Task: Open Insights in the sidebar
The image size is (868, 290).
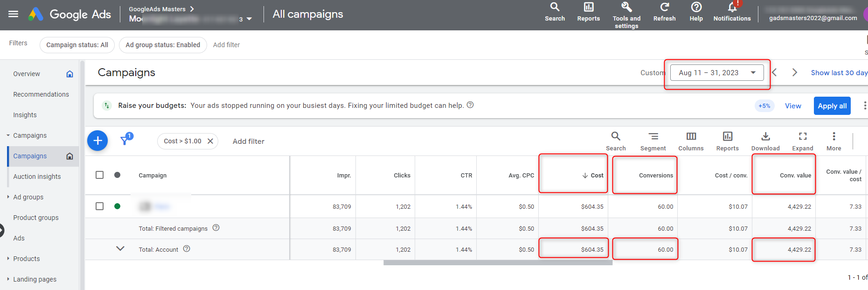Action: [25, 115]
